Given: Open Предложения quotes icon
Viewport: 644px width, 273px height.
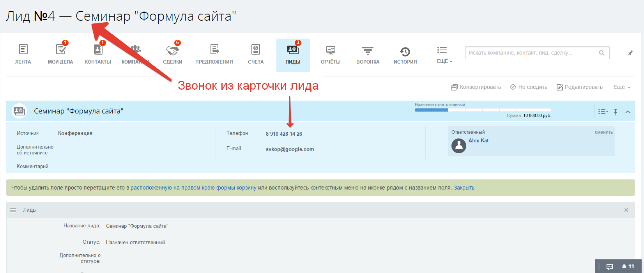Looking at the screenshot, I should (x=214, y=50).
